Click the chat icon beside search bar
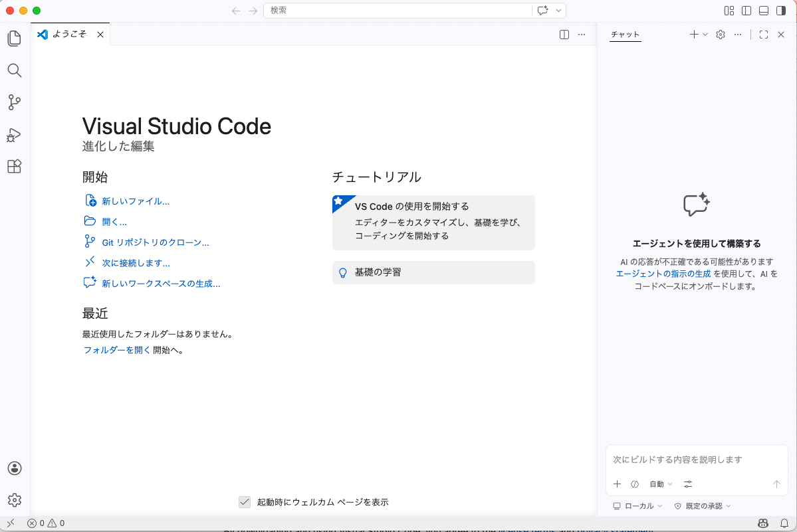This screenshot has width=797, height=532. coord(543,11)
